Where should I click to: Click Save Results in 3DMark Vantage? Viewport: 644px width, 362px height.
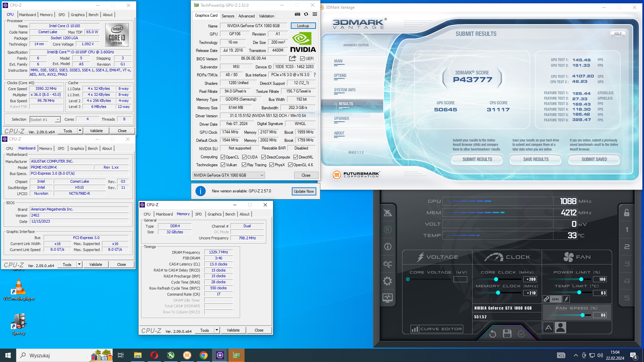pyautogui.click(x=536, y=159)
